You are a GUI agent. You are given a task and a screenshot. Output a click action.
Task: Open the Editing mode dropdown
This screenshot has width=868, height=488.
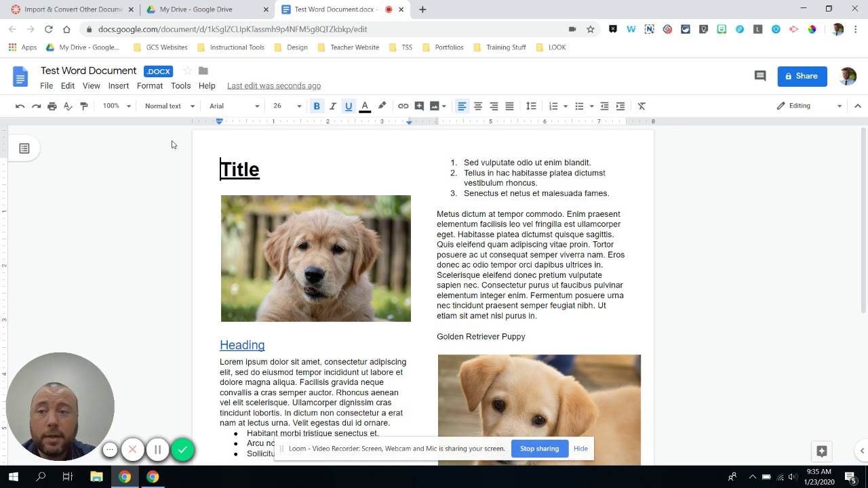[809, 106]
